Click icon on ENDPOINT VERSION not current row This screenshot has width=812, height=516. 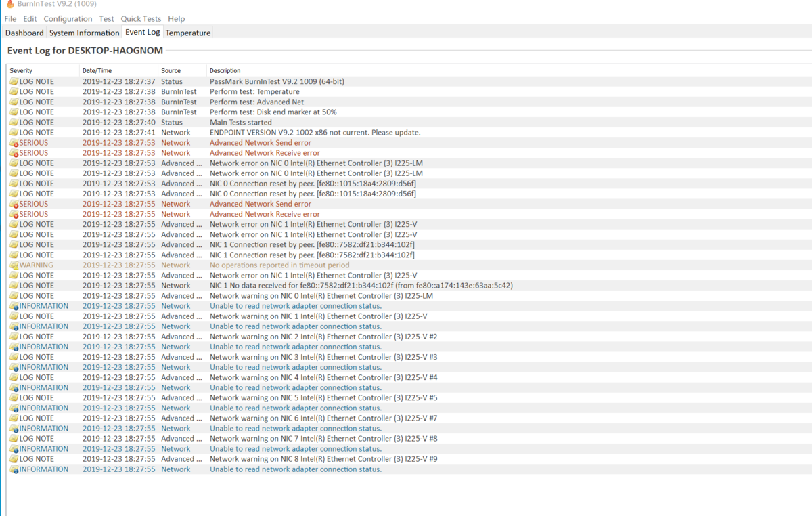tap(14, 132)
